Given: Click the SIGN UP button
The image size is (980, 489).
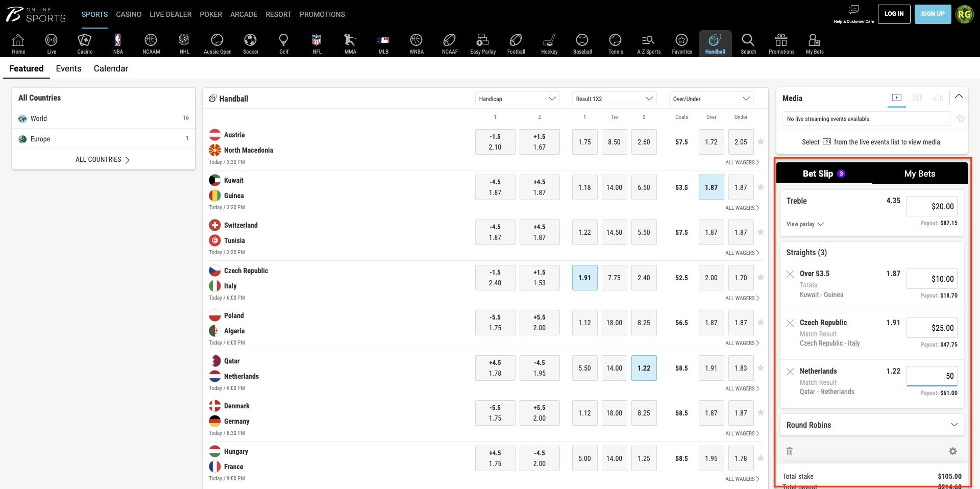Looking at the screenshot, I should pos(933,14).
